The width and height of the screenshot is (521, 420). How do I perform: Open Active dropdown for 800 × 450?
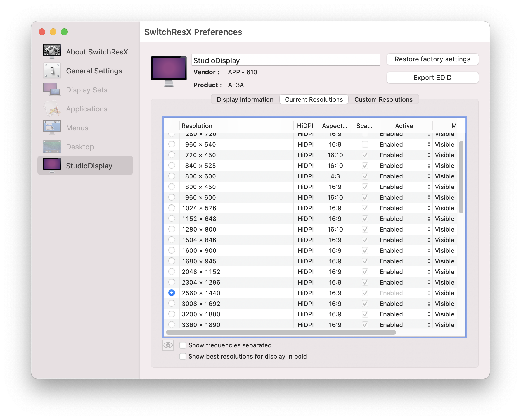[x=405, y=187]
